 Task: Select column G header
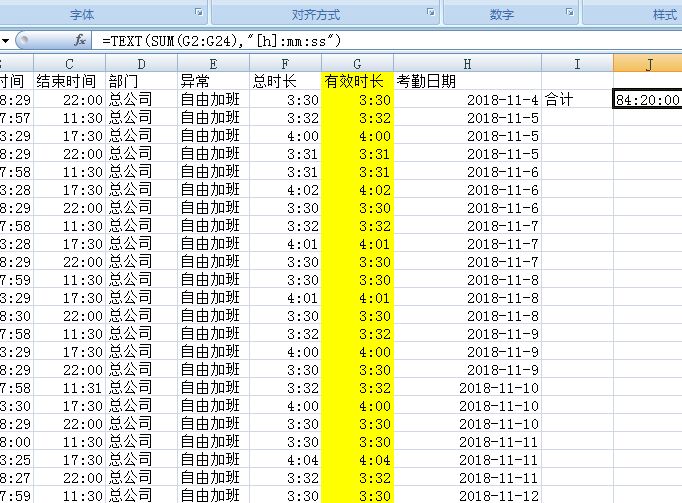coord(357,64)
